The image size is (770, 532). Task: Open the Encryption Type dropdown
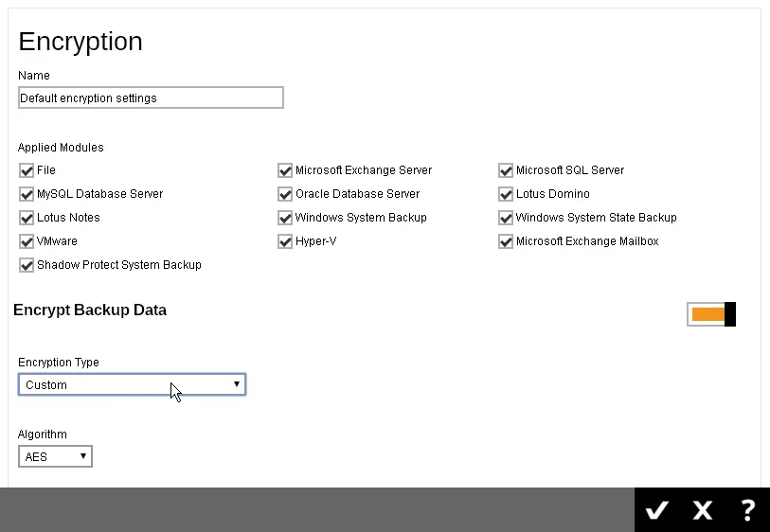132,384
